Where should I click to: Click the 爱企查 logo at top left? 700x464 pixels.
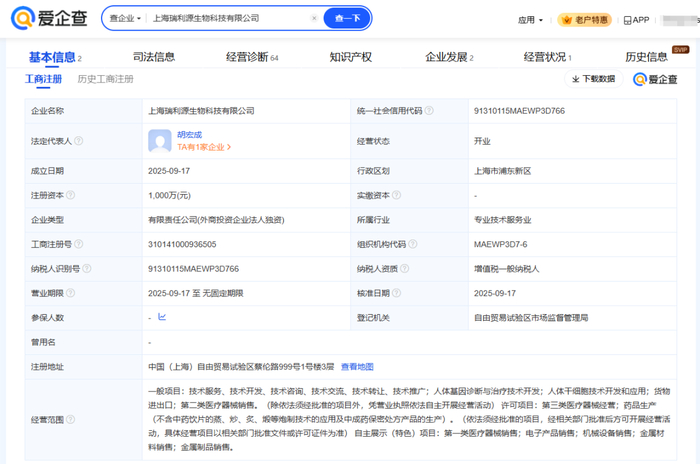coord(49,18)
